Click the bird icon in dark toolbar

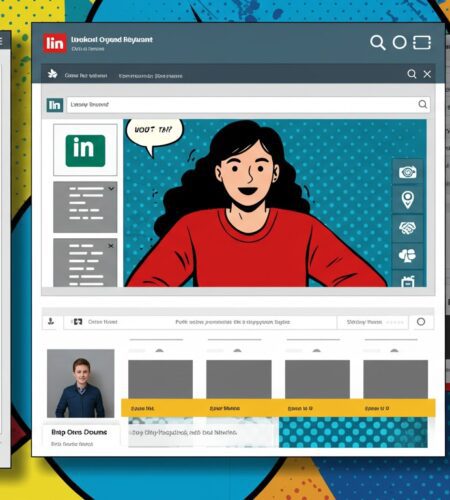[52, 74]
